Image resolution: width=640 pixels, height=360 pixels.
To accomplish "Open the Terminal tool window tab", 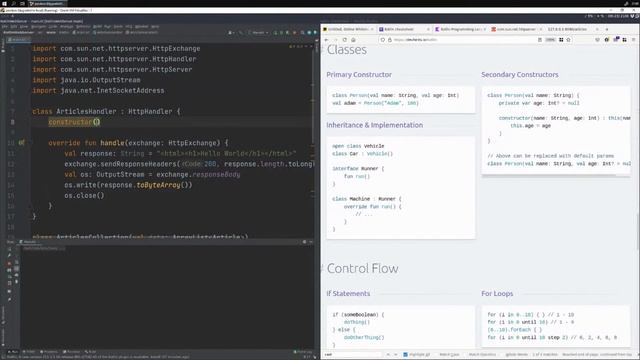I will pos(71,352).
